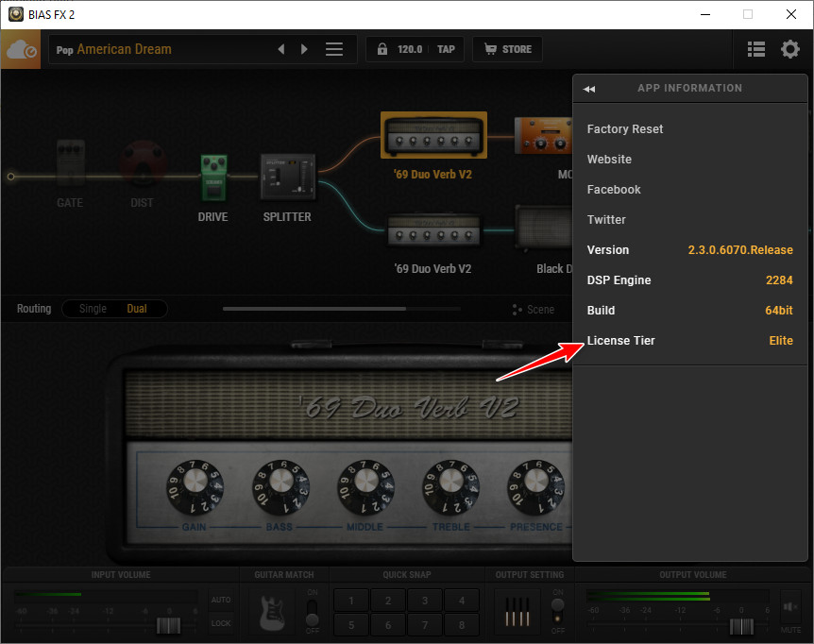
Task: Open the Facebook entry
Action: (614, 190)
